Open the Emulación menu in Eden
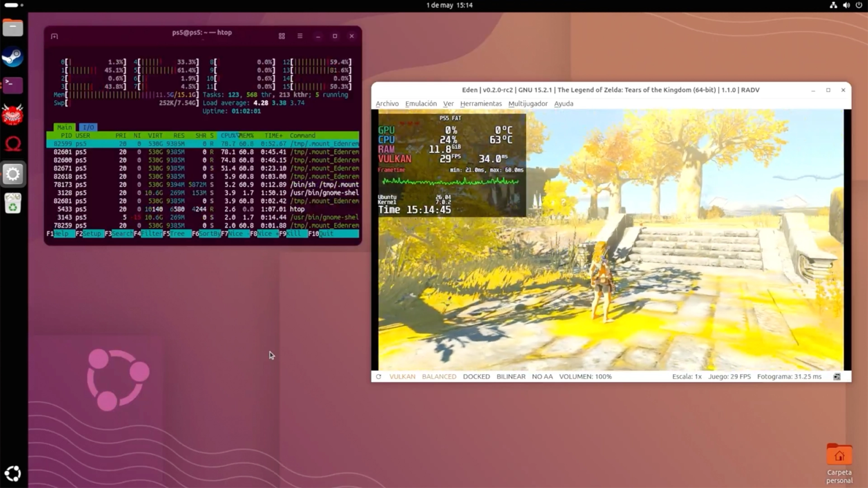Image resolution: width=868 pixels, height=488 pixels. pos(421,103)
